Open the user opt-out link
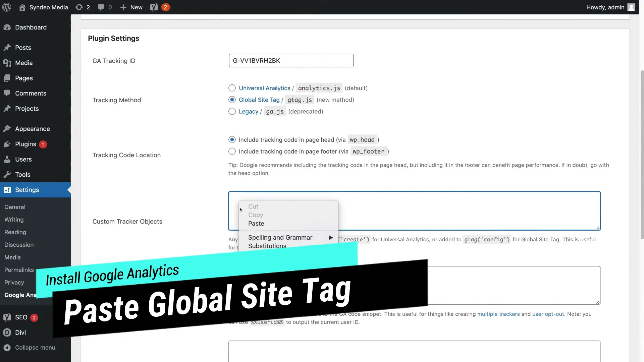This screenshot has width=644, height=362. pos(548,314)
